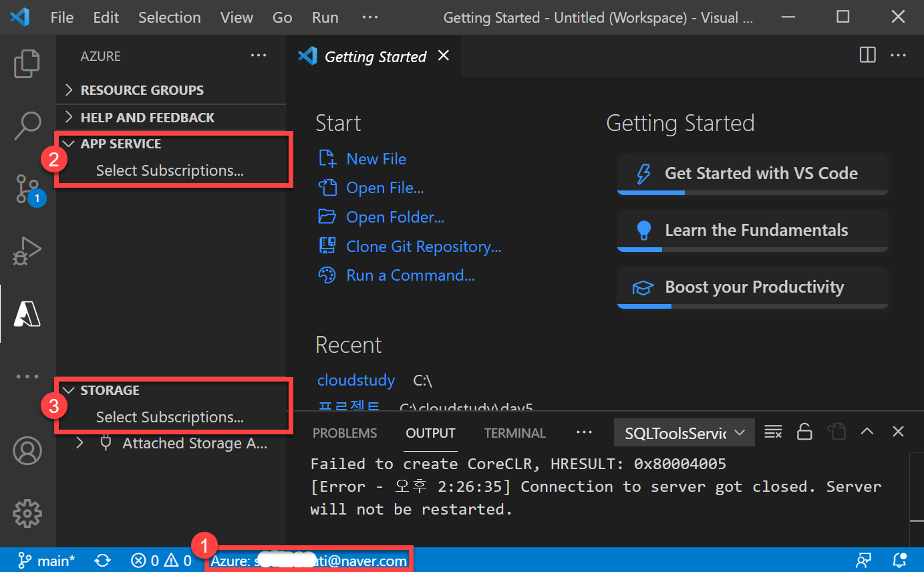The height and width of the screenshot is (572, 924).
Task: Open the Run and Debug view icon
Action: click(x=27, y=251)
